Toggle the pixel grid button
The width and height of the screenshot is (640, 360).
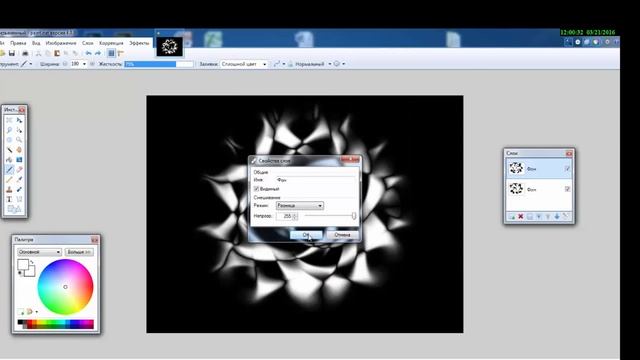[111, 53]
